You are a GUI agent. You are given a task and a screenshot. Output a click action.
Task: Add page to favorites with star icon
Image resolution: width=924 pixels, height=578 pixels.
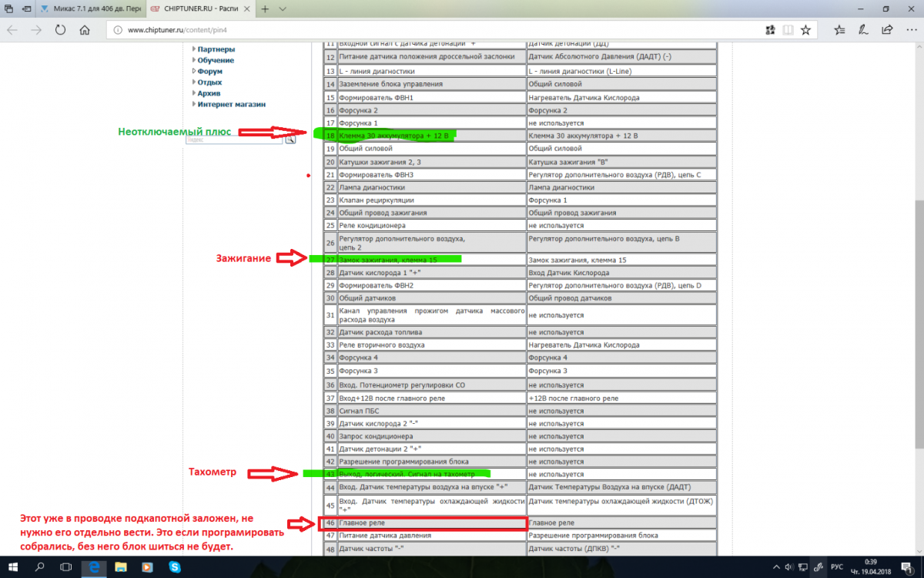805,30
